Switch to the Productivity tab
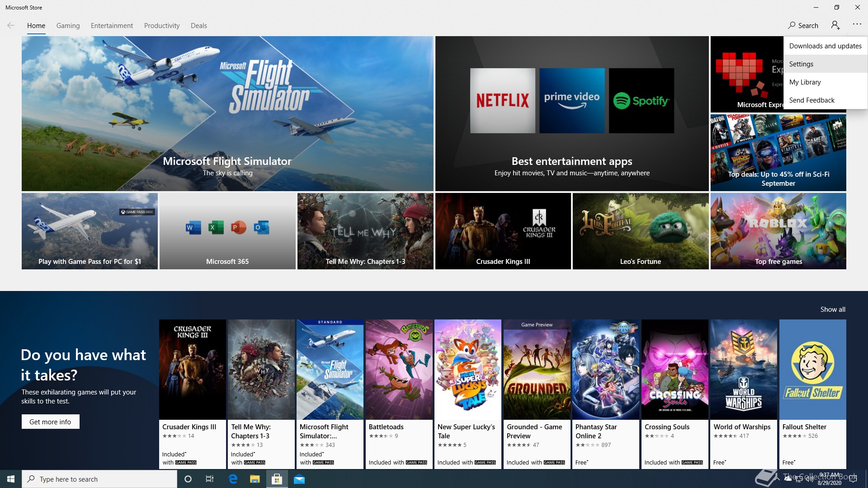The height and width of the screenshot is (488, 868). point(162,26)
